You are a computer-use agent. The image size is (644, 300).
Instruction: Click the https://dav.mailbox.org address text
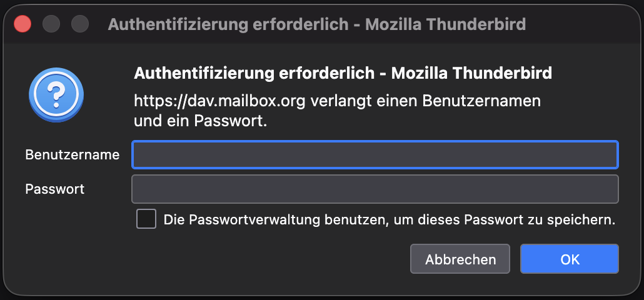pos(220,101)
